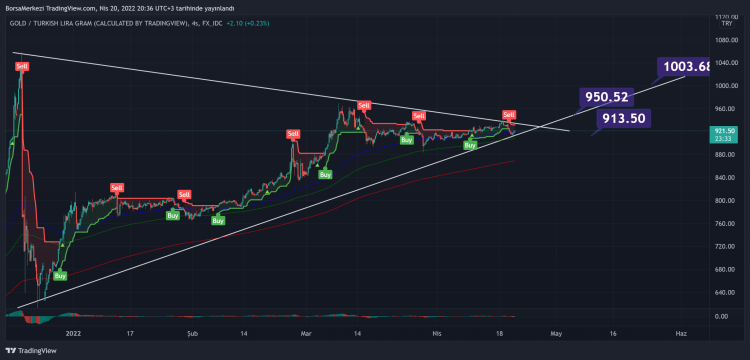The width and height of the screenshot is (750, 360).
Task: Select the Sell marker above the mid-March peak
Action: 364,105
